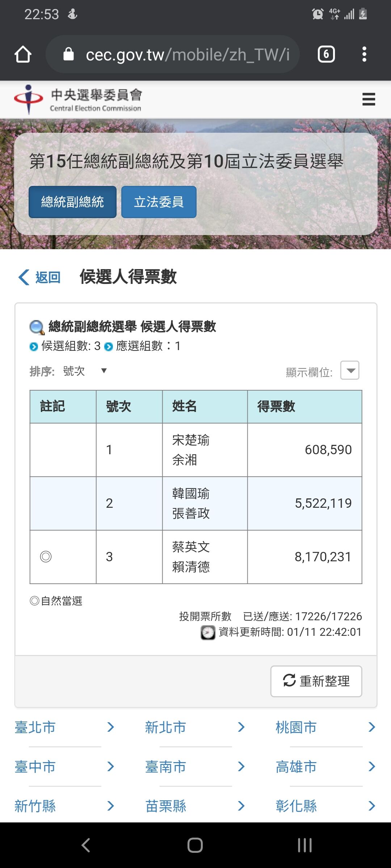Tap the Android recent apps button
The width and height of the screenshot is (391, 868).
click(x=305, y=845)
